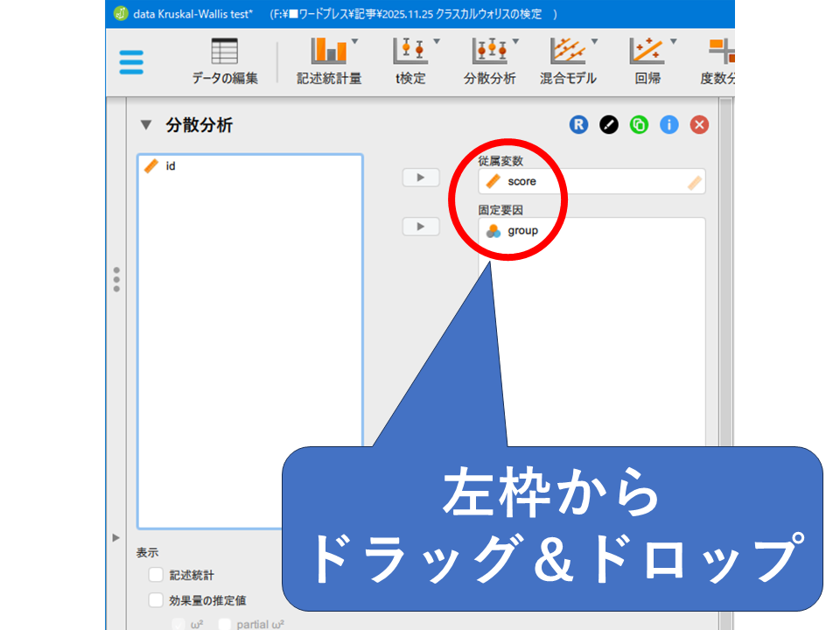Open データの編集 data editing view
Screen dimensions: 840x630
(225, 61)
